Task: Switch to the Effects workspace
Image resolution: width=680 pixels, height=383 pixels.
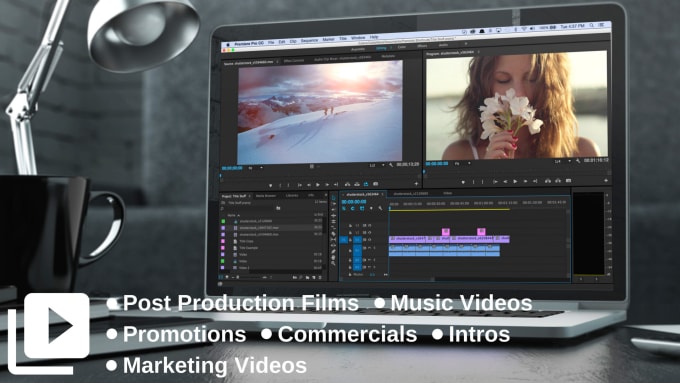Action: pos(422,46)
